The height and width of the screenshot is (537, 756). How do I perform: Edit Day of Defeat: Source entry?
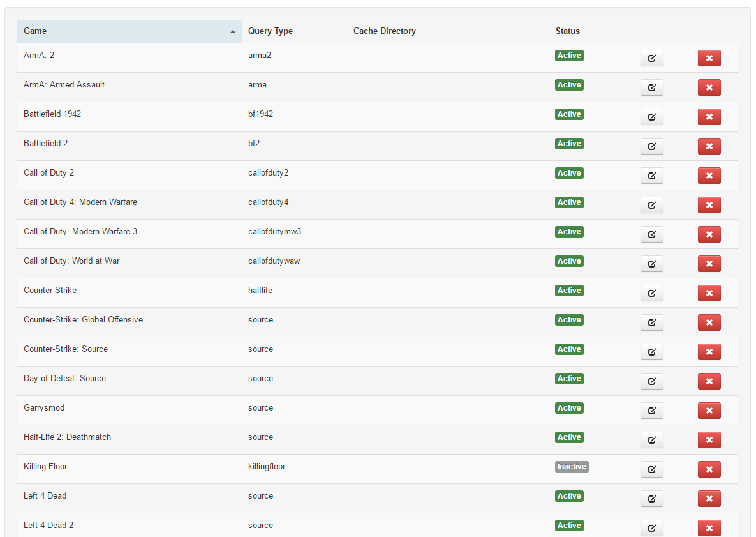tap(652, 382)
